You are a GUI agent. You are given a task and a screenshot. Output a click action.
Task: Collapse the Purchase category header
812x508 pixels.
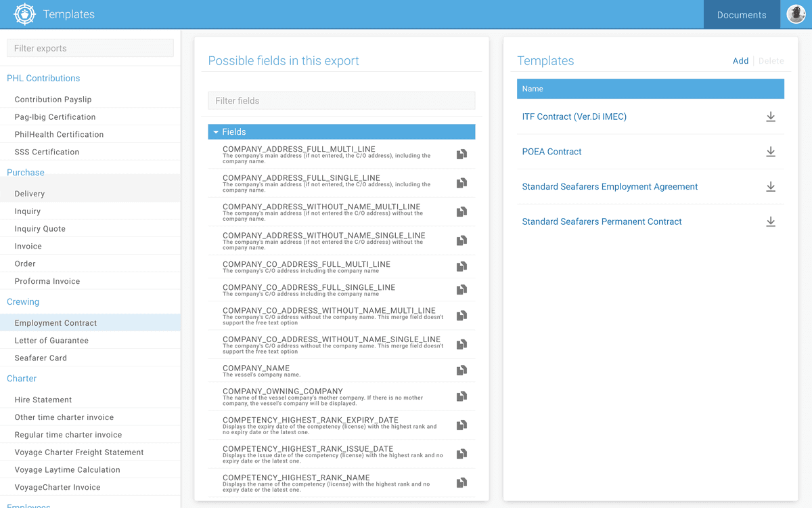(x=26, y=173)
